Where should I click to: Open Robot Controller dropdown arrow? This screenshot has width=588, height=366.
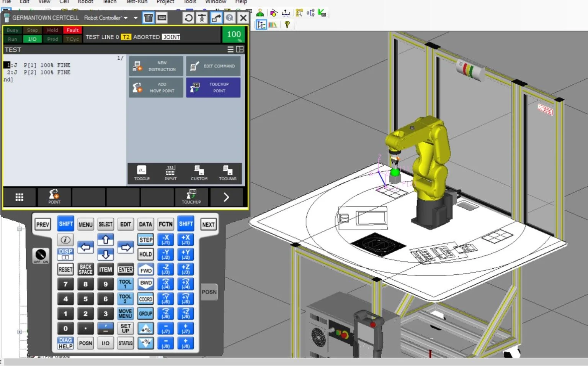[x=126, y=18]
